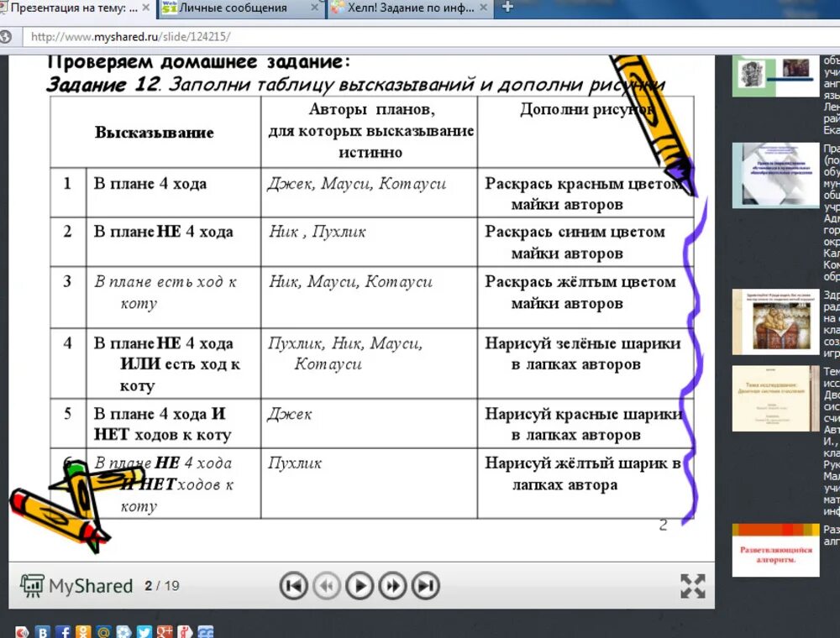Open the related presentation thumbnail with a painting

point(775,322)
